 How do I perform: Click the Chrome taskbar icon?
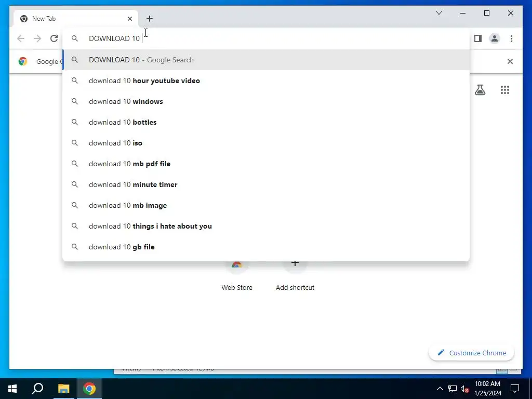point(89,389)
